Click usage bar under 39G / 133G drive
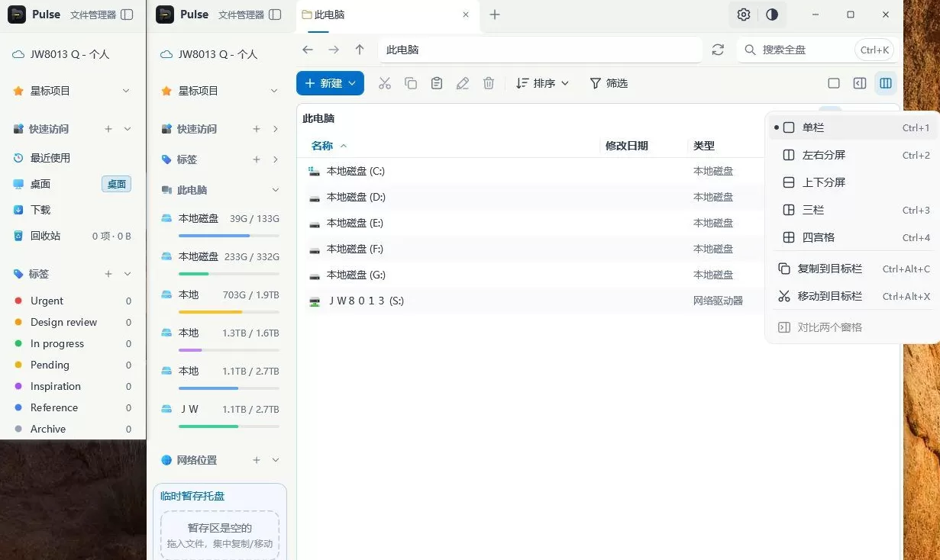940x560 pixels. coord(229,236)
